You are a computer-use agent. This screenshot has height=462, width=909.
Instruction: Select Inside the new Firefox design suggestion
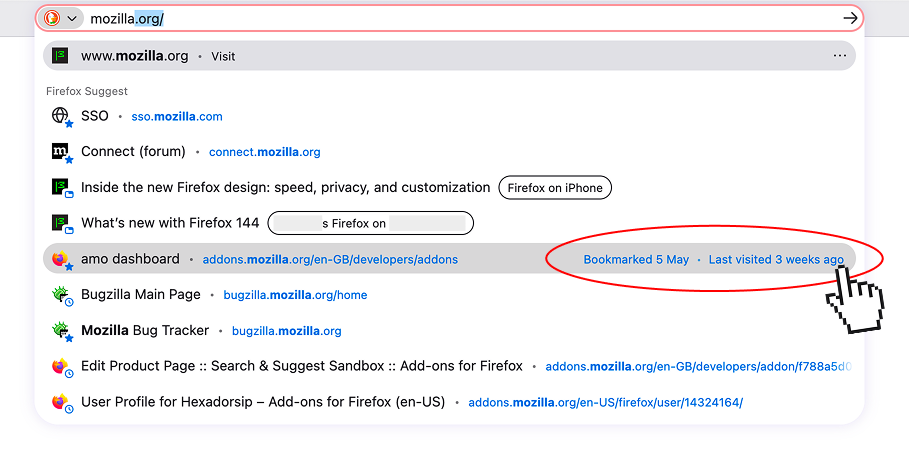[285, 187]
